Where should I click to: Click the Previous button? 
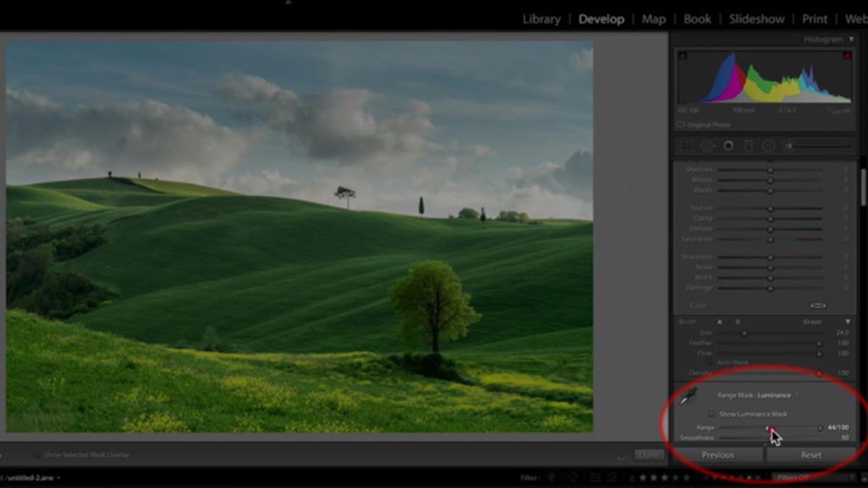click(x=718, y=455)
